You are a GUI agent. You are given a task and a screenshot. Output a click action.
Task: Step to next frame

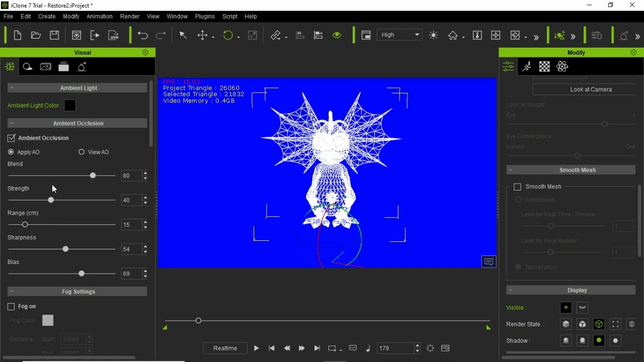click(302, 348)
